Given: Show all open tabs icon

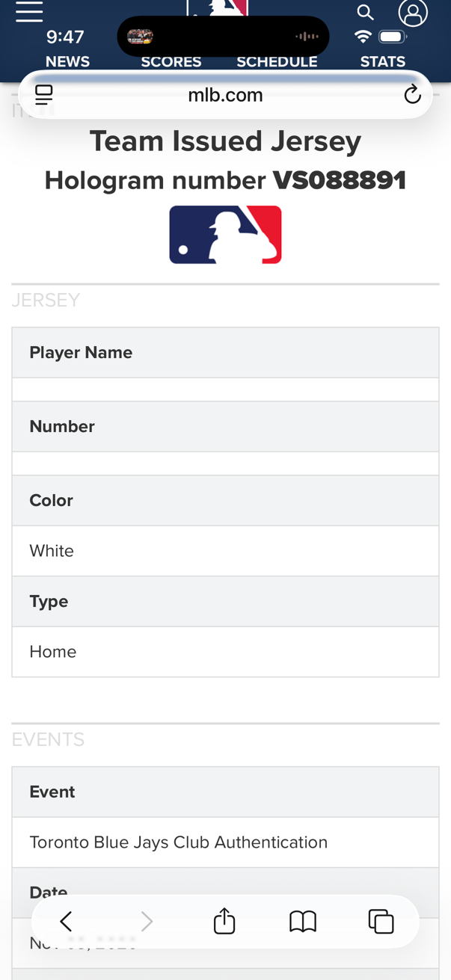Looking at the screenshot, I should [381, 922].
